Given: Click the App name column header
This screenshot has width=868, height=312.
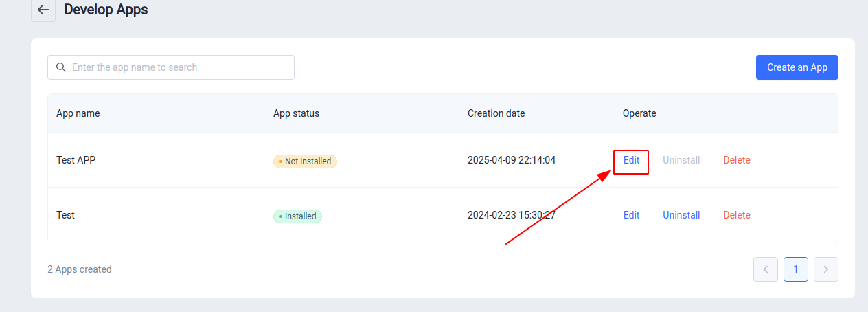Looking at the screenshot, I should tap(78, 113).
